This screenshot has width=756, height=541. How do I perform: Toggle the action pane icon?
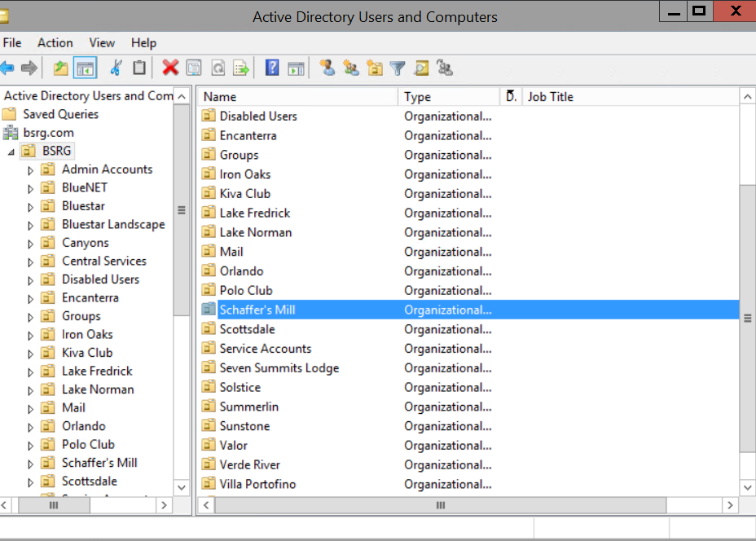coord(296,68)
